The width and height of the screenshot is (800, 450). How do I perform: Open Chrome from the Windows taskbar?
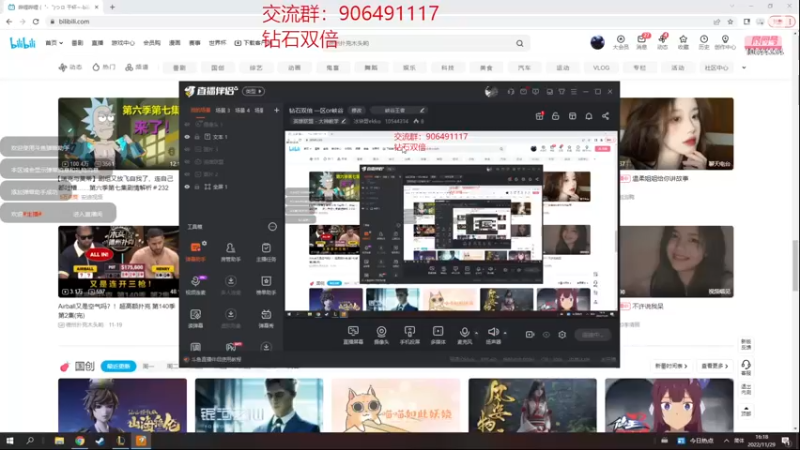(x=80, y=440)
